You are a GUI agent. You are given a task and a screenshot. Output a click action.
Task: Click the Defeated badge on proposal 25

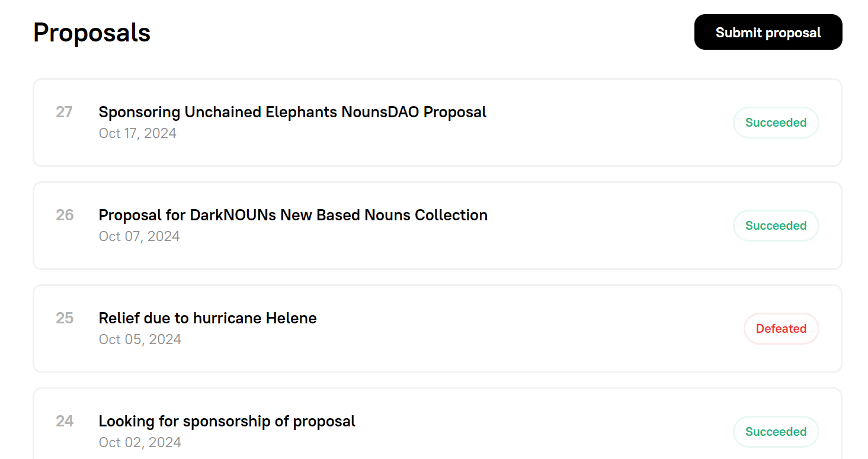[x=781, y=329]
